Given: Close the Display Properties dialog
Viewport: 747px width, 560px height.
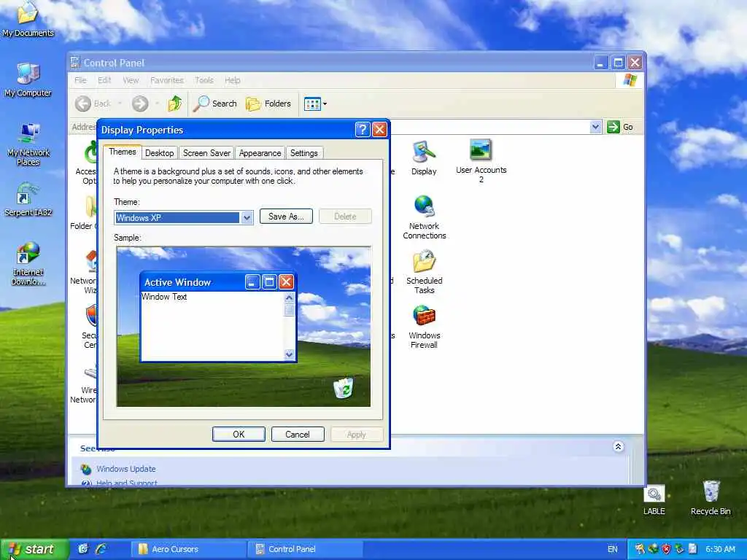Looking at the screenshot, I should (379, 130).
